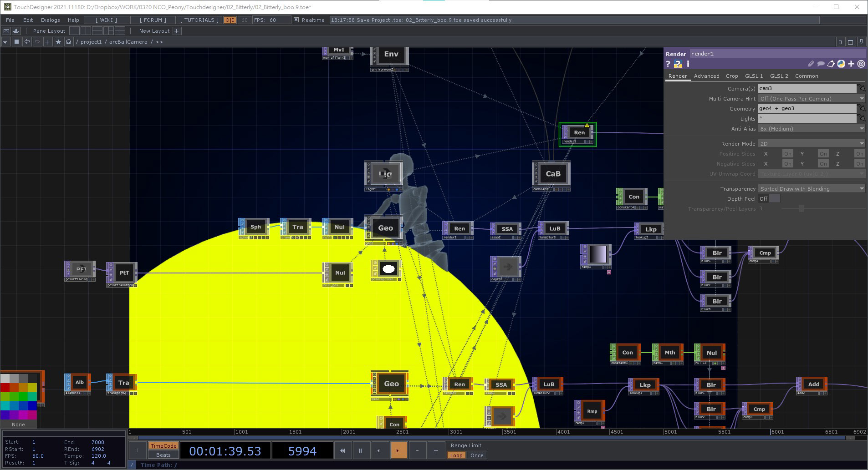Click the copy parameters clipboard icon
Viewport: 868px width, 470px height.
(x=831, y=64)
